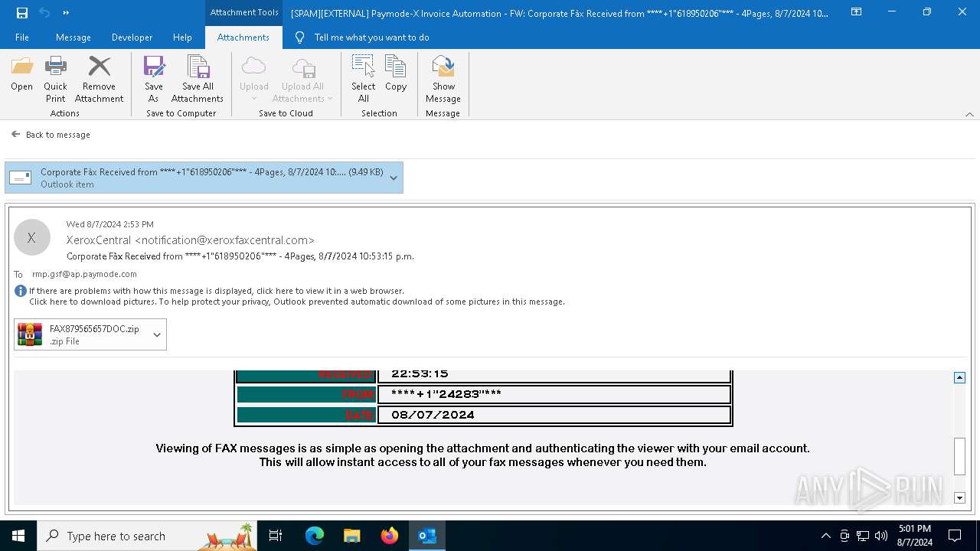
Task: Open network settings tray icon
Action: [863, 536]
